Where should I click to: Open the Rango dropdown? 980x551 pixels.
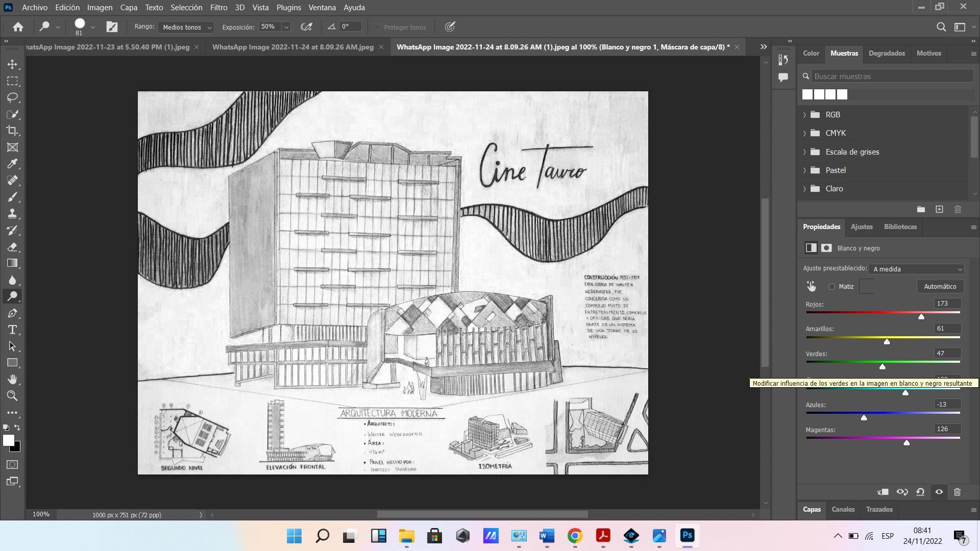click(x=187, y=27)
